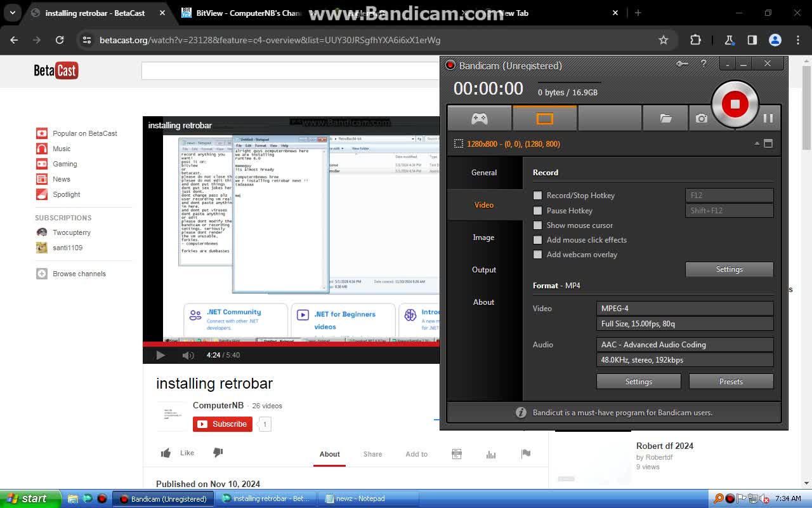
Task: Mute the video with the speaker icon
Action: click(x=188, y=355)
